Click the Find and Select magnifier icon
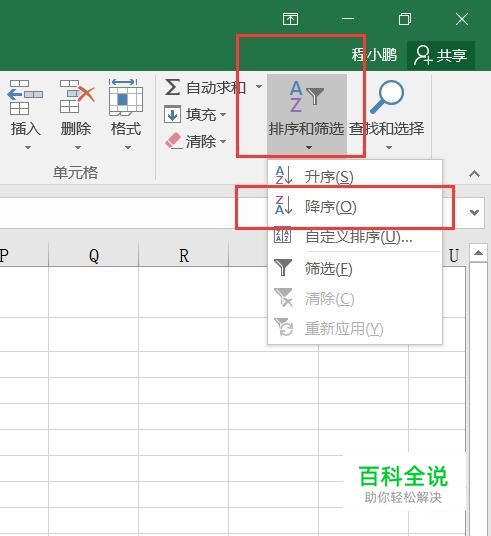The height and width of the screenshot is (536, 491). coord(387,97)
